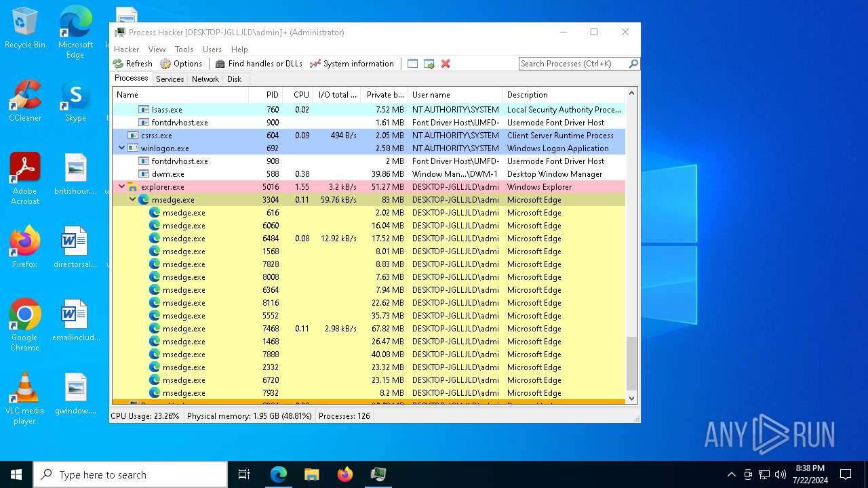Click Edge icon of msedge.exe PID 3304
Screen dimensions: 868x488
click(x=144, y=200)
